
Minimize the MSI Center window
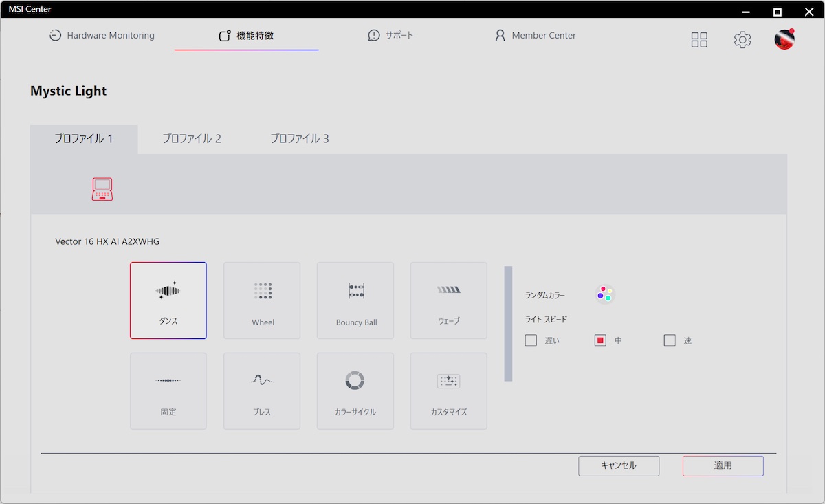(x=746, y=11)
